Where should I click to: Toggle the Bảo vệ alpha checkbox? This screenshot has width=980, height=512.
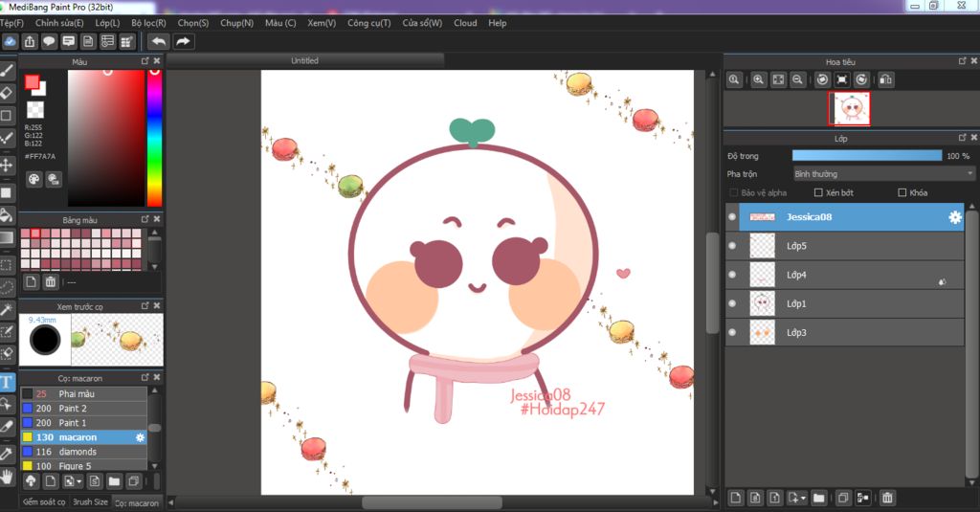[734, 192]
